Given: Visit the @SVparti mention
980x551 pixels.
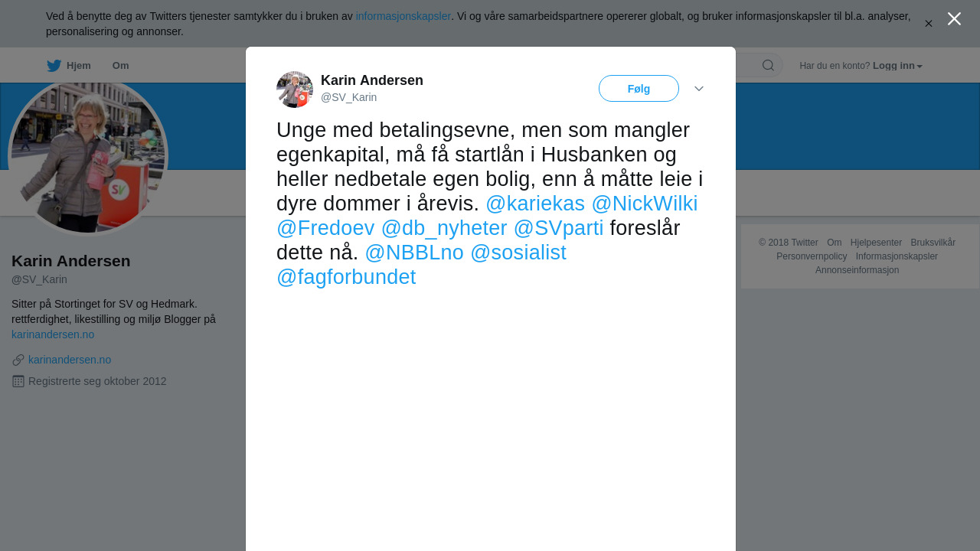Looking at the screenshot, I should pyautogui.click(x=559, y=228).
